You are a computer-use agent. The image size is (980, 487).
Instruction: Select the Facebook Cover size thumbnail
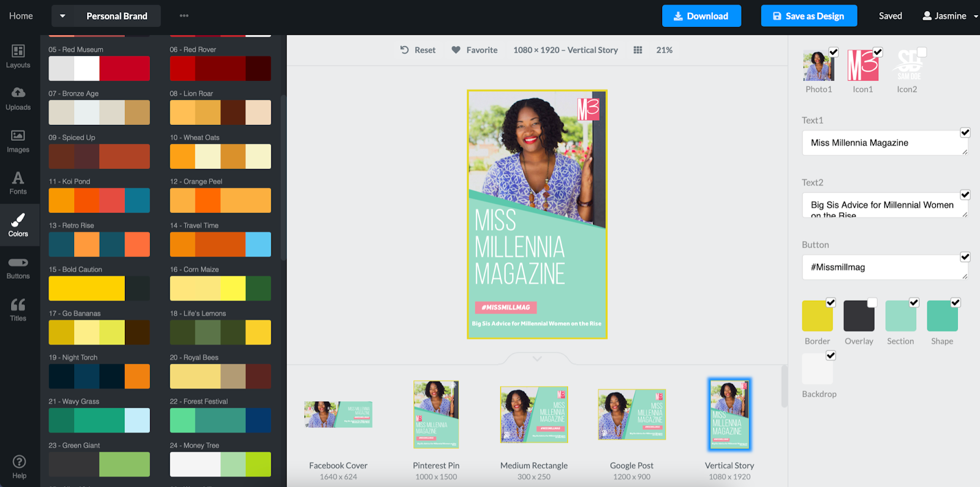pyautogui.click(x=338, y=415)
